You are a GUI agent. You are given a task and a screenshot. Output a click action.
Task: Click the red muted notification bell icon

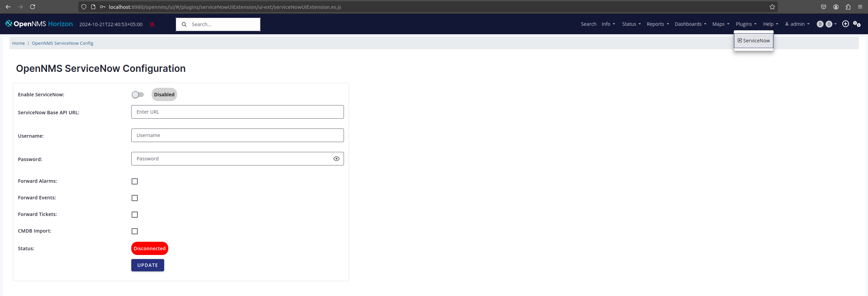tap(152, 24)
